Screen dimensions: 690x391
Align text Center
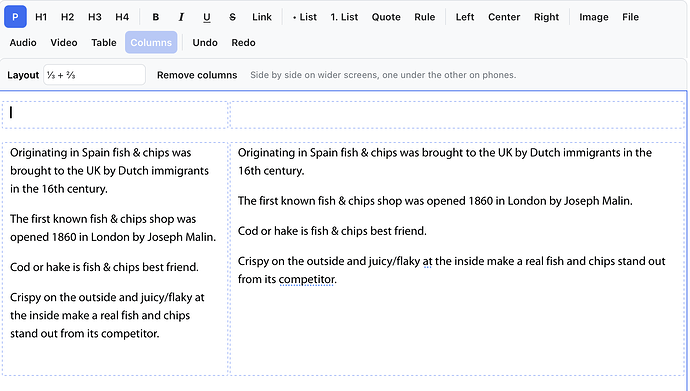click(504, 17)
